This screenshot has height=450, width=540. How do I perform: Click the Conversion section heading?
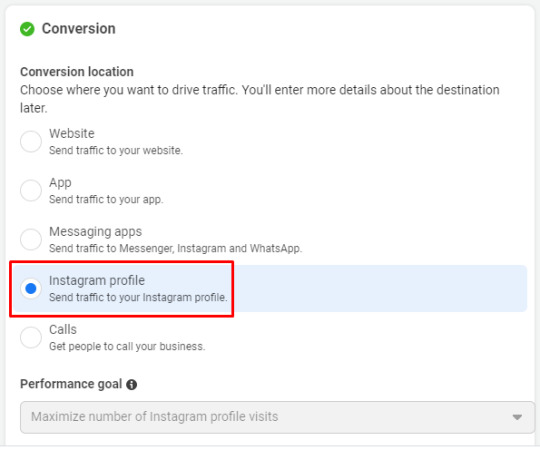click(79, 29)
